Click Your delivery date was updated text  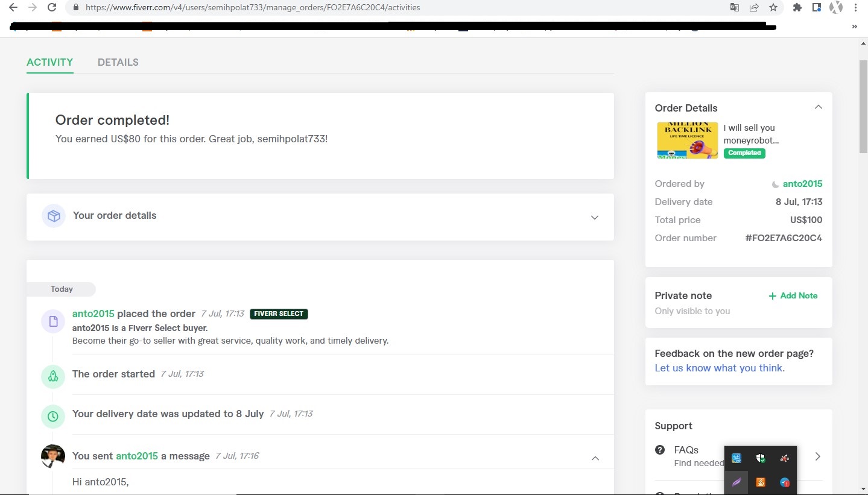pyautogui.click(x=168, y=414)
